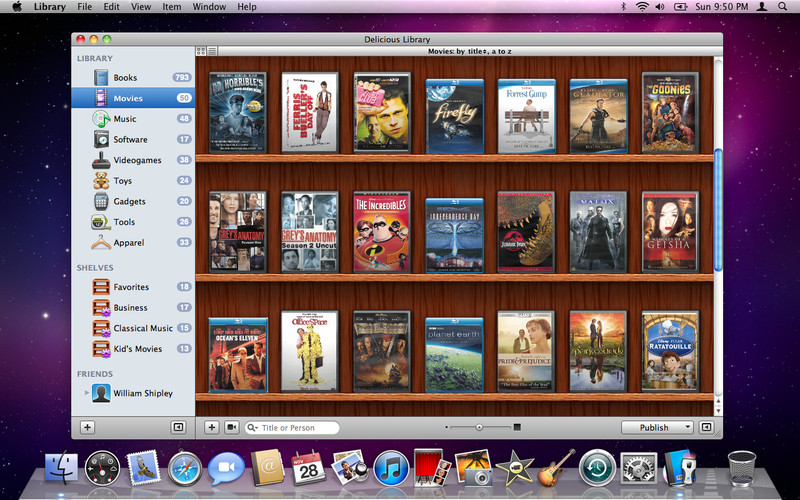Add a new item with plus button above dock
This screenshot has width=800, height=500.
point(212,427)
